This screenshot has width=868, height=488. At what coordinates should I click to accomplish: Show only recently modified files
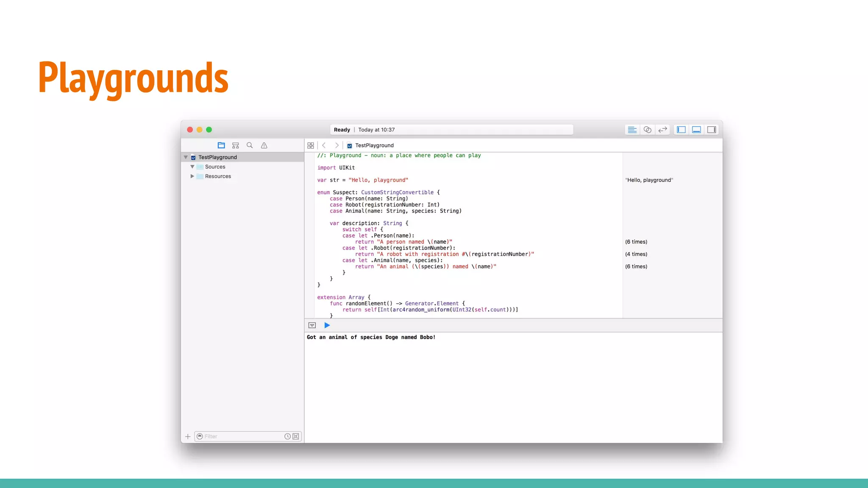tap(287, 436)
